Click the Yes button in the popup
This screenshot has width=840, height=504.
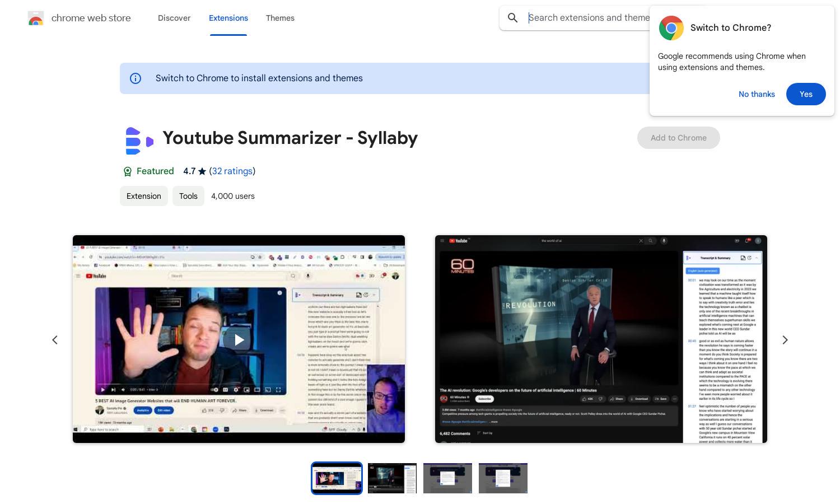coord(806,94)
